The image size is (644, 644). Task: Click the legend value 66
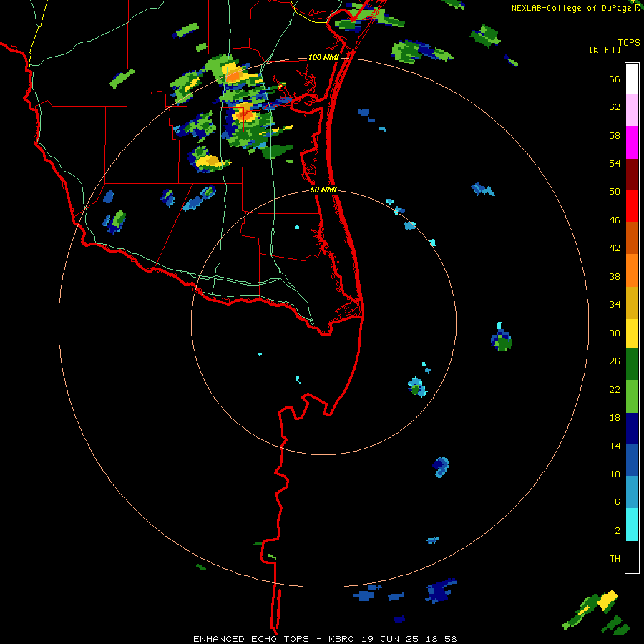(x=615, y=79)
